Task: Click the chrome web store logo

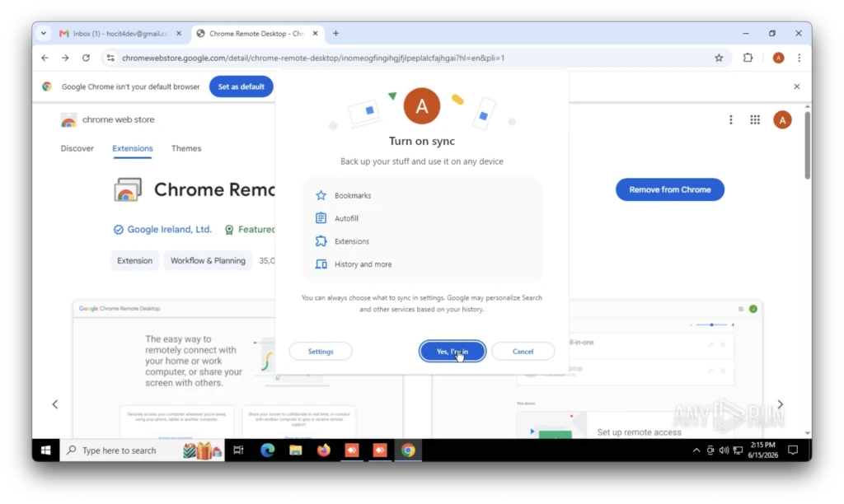Action: (108, 120)
